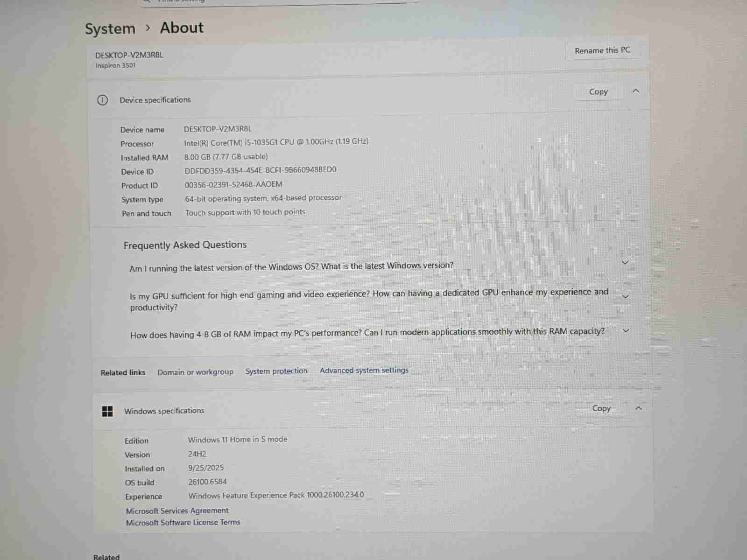Expand the latest Windows version FAQ chevron
This screenshot has height=560, width=747.
[625, 263]
